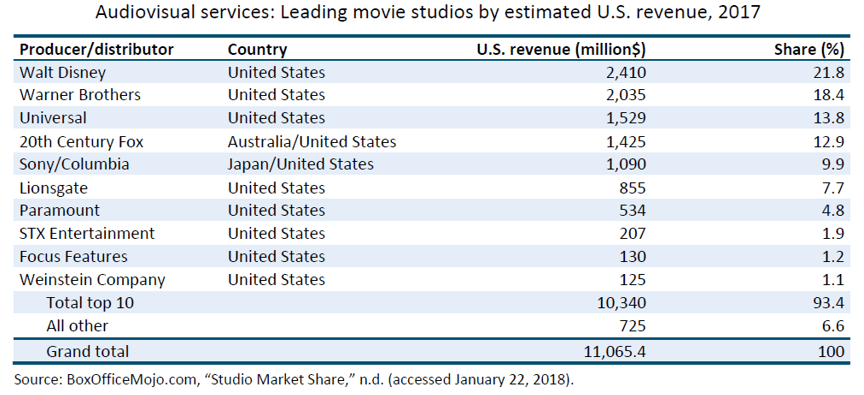Screen dimensions: 864x395
Task: Select the All other revenue value 725
Action: tap(632, 326)
